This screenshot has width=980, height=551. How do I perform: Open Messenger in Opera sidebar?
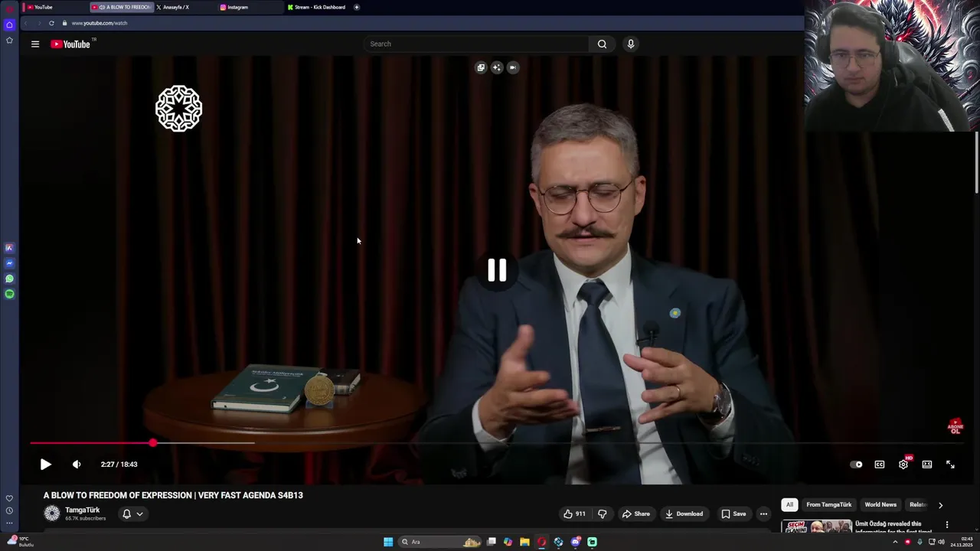coord(9,263)
